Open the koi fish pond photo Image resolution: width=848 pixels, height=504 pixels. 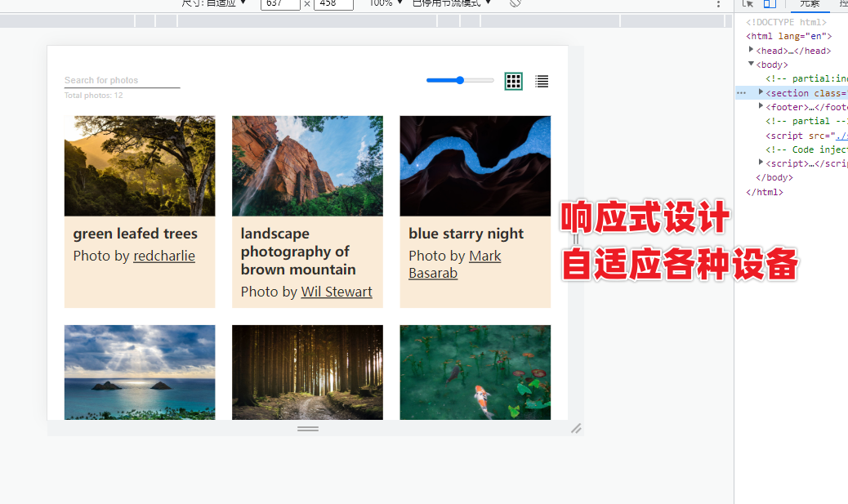pos(475,372)
